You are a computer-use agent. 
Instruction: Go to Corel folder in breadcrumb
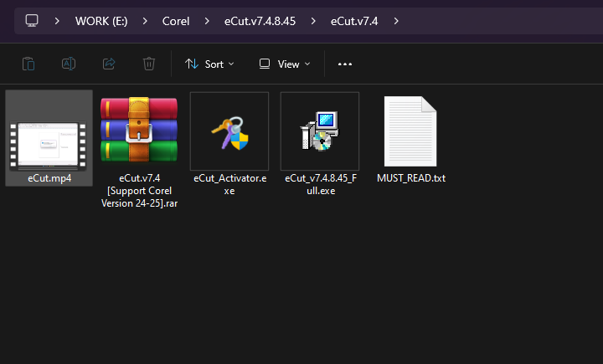(176, 21)
